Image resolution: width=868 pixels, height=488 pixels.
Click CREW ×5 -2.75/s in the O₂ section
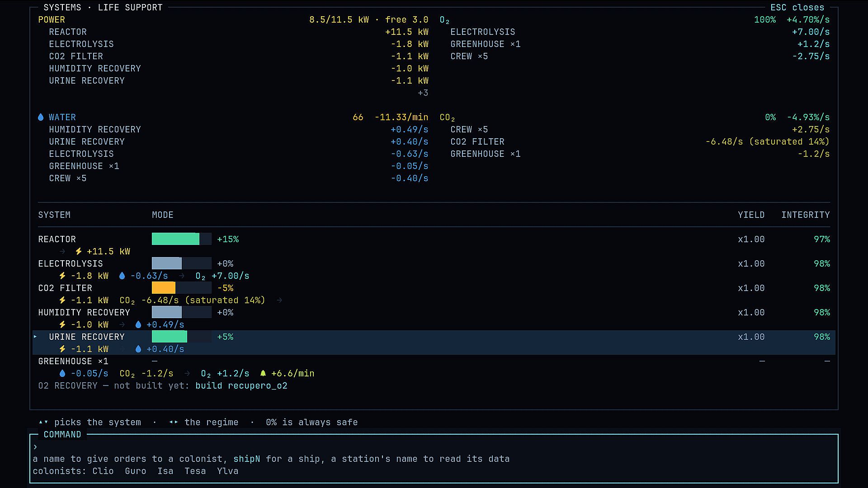pyautogui.click(x=640, y=56)
